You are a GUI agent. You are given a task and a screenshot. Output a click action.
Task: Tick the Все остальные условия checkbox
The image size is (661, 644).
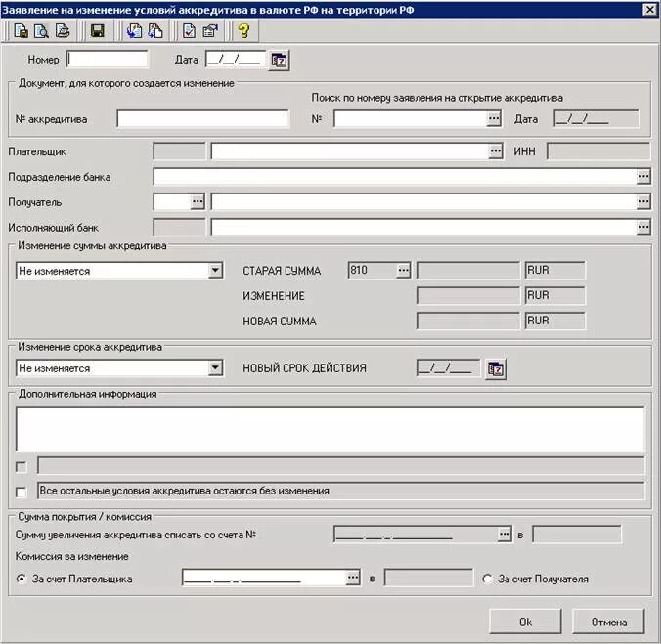pos(21,492)
